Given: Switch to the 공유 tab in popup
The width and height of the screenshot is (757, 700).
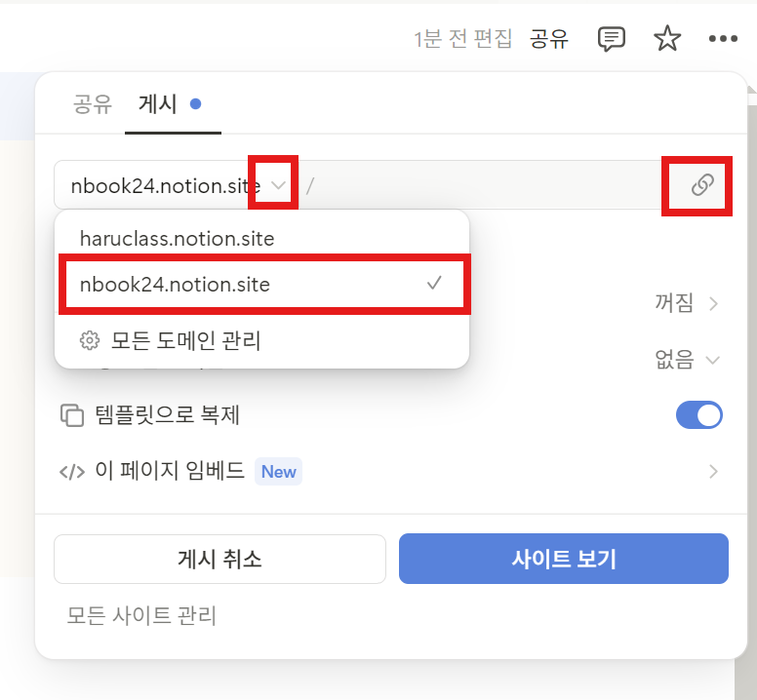Looking at the screenshot, I should 93,104.
